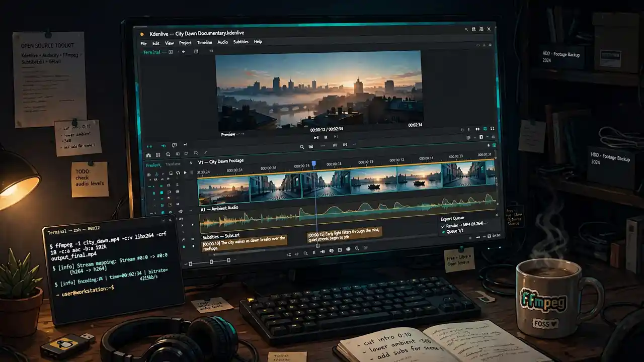Click the magnifier left of the bottom toolbar pause
The width and height of the screenshot is (644, 362).
[305, 253]
